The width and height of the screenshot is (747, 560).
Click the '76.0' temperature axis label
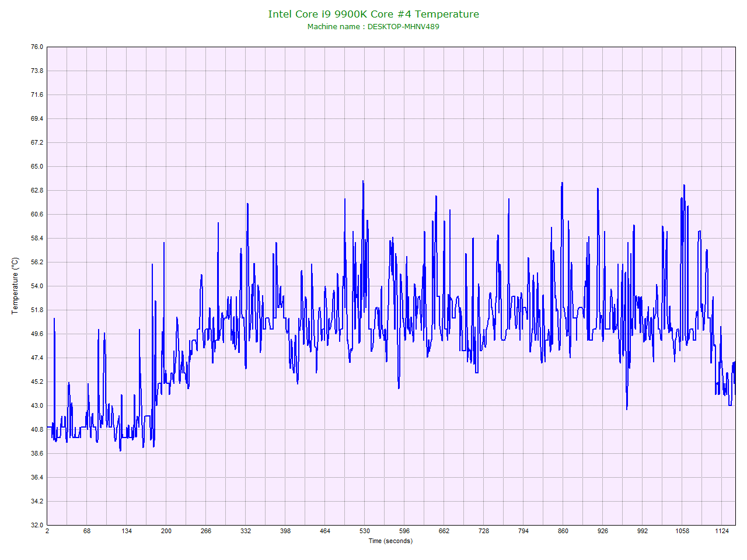click(x=37, y=47)
